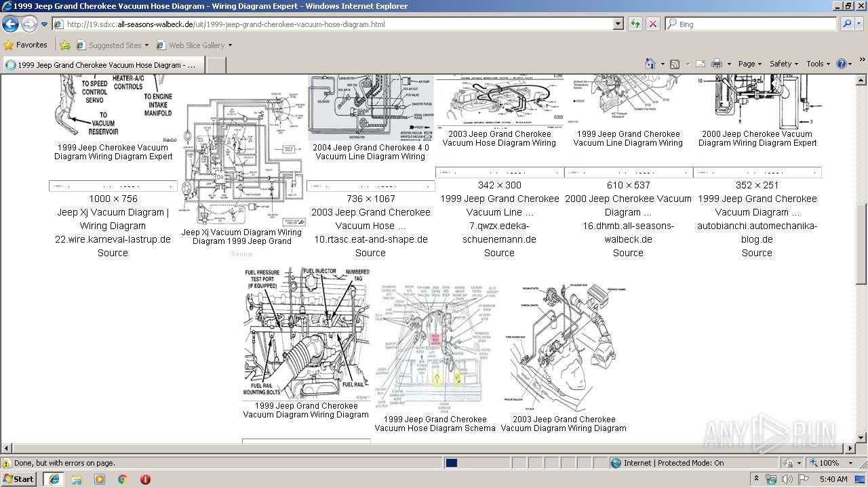Click the Internet Protected Mode status zone

click(668, 463)
